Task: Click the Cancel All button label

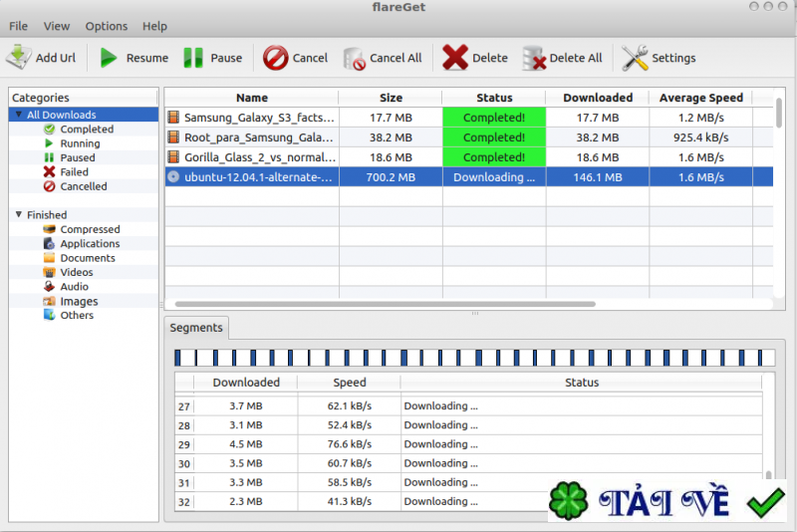Action: 396,58
